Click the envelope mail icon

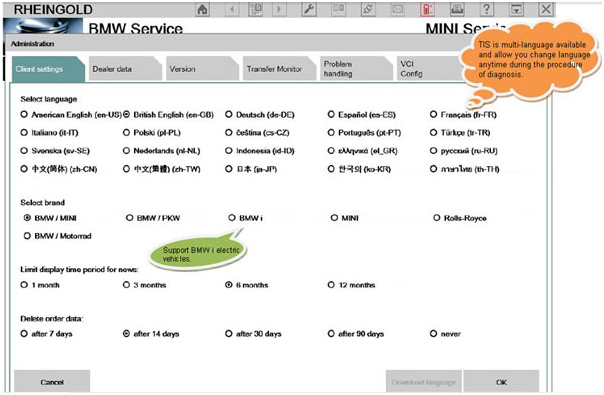pos(398,9)
